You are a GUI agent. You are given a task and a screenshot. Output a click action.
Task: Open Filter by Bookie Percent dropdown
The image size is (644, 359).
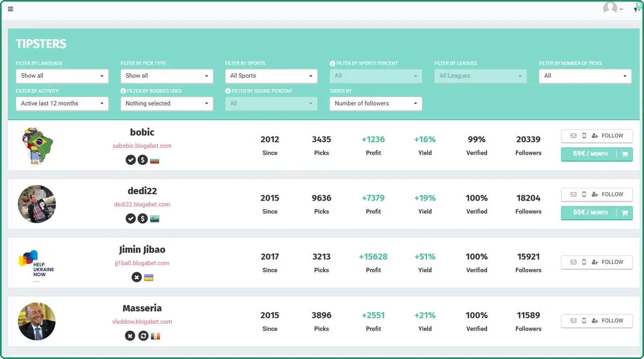[x=272, y=104]
